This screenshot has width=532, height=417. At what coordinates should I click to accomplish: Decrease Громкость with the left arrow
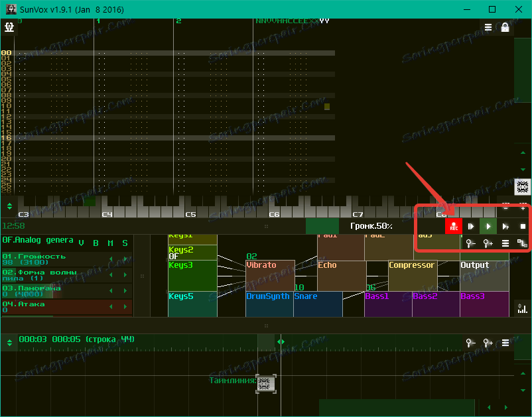coord(111,259)
